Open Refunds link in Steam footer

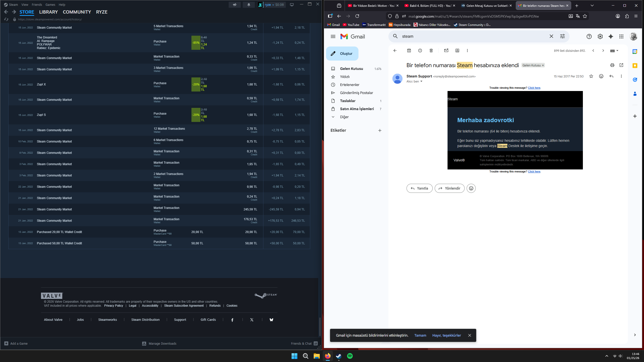215,306
